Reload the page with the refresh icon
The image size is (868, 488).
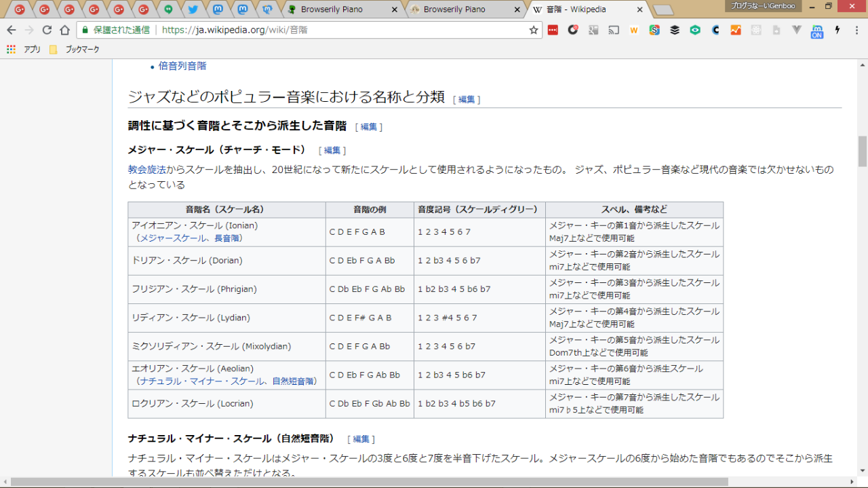[47, 30]
